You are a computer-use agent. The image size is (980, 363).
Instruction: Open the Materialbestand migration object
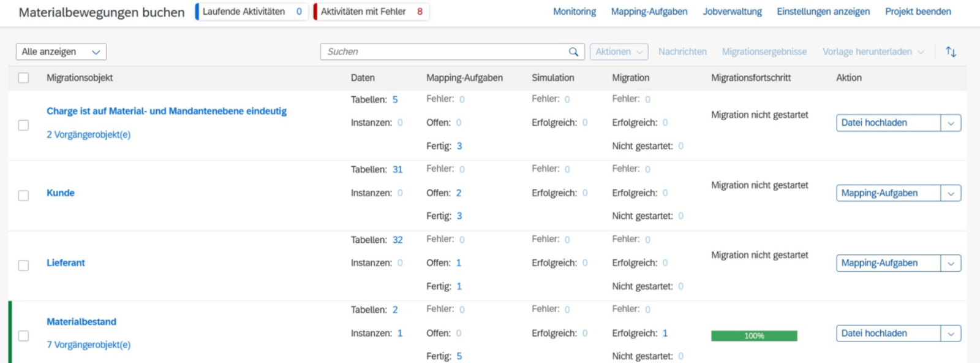click(x=81, y=322)
